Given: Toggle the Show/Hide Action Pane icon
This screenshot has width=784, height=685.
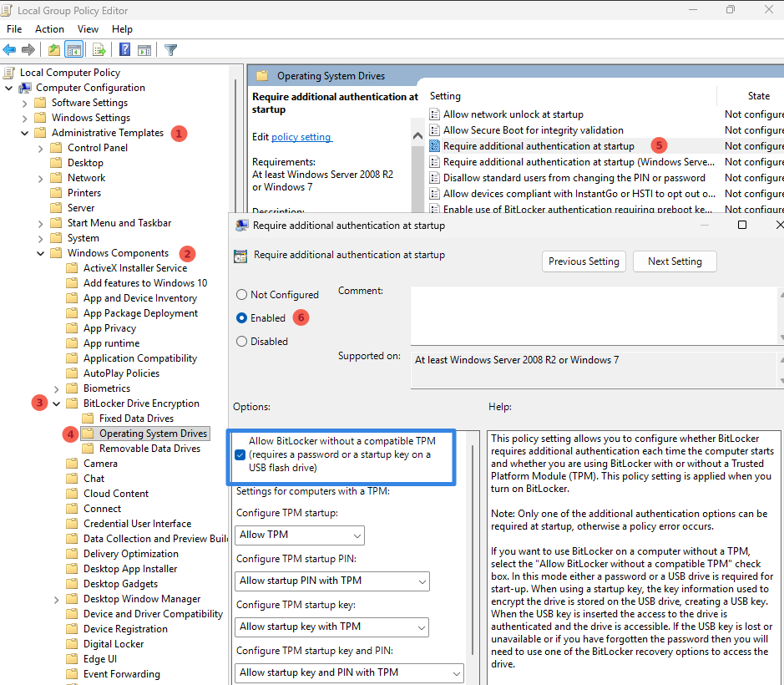Looking at the screenshot, I should (x=144, y=49).
